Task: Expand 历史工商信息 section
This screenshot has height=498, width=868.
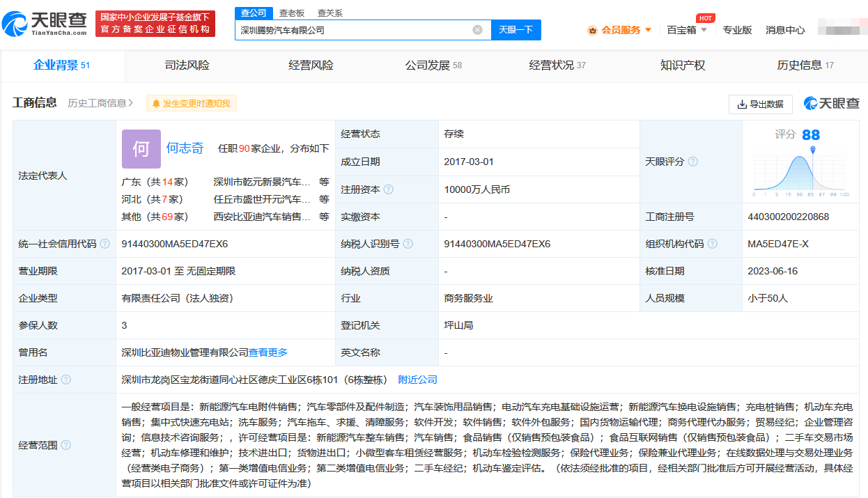Action: [101, 103]
